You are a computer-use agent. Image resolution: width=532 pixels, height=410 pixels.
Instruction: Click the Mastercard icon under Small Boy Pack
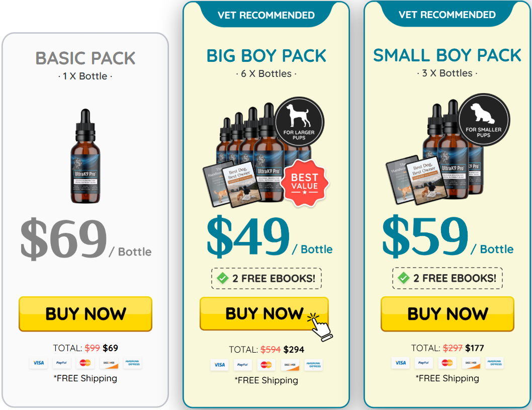point(447,363)
